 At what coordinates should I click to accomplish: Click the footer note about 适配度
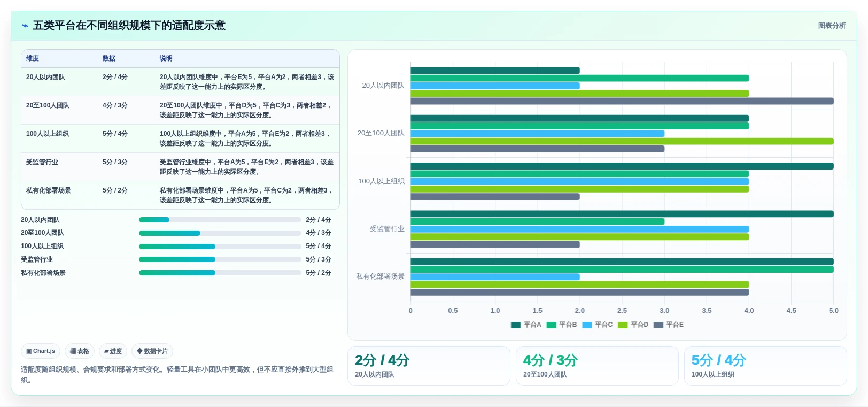[x=177, y=375]
